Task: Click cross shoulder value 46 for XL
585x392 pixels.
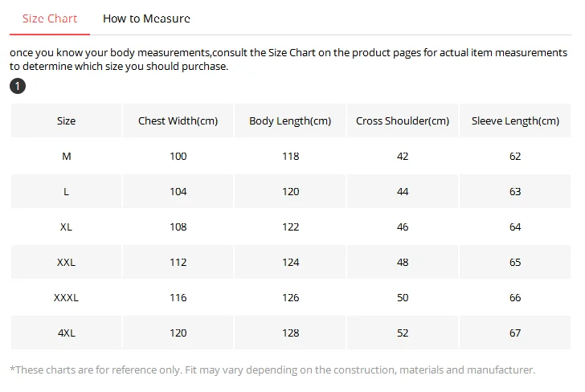Action: pos(403,227)
